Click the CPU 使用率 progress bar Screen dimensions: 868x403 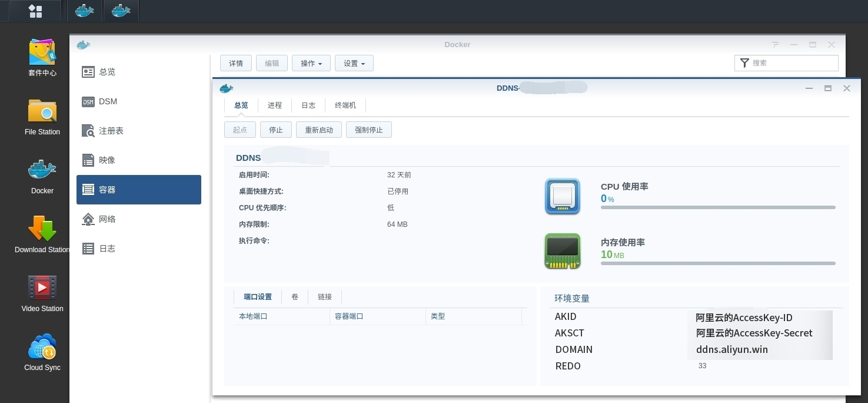(x=718, y=207)
